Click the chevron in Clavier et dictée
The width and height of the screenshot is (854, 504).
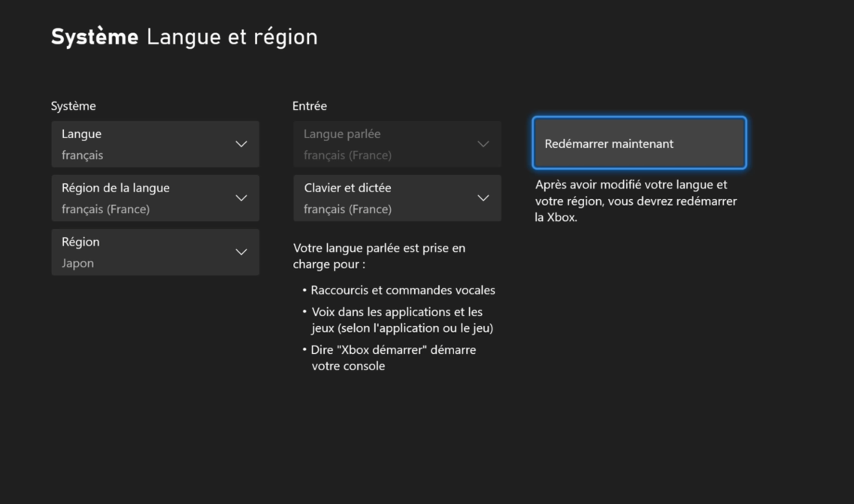pyautogui.click(x=483, y=198)
